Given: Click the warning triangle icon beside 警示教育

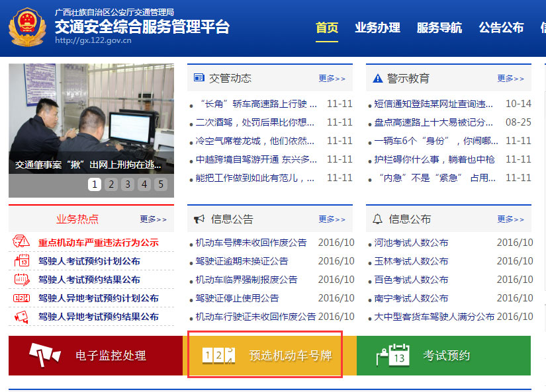Looking at the screenshot, I should tap(377, 78).
